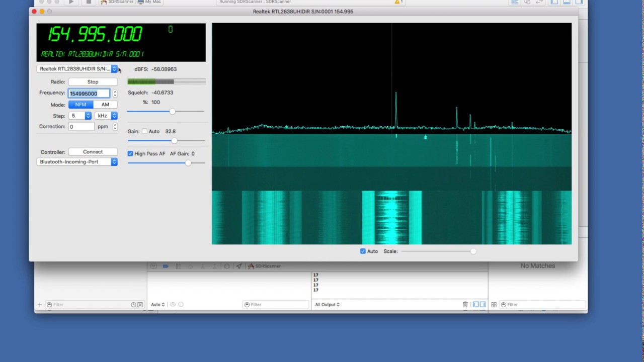Click the simulate location arrow icon
Screen dimensions: 644x362
tap(239, 266)
